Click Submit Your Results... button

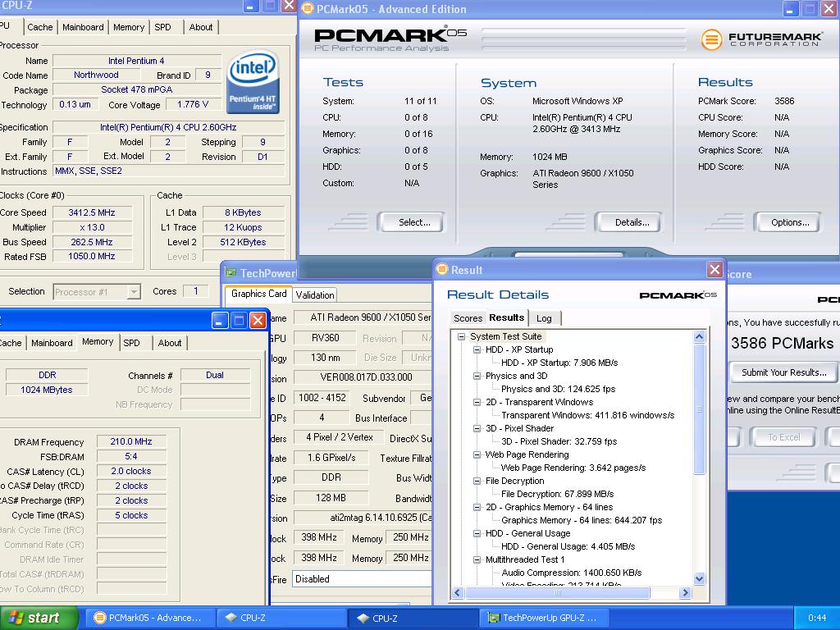click(x=783, y=372)
